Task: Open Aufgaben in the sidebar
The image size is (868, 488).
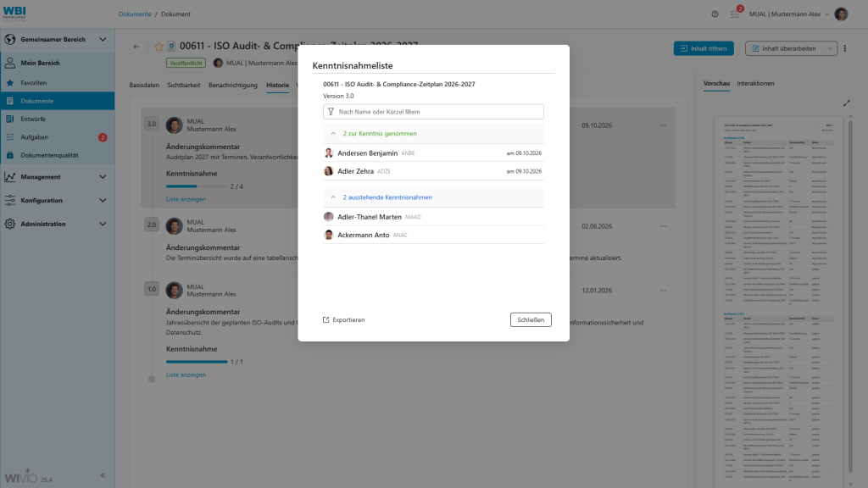Action: click(58, 137)
